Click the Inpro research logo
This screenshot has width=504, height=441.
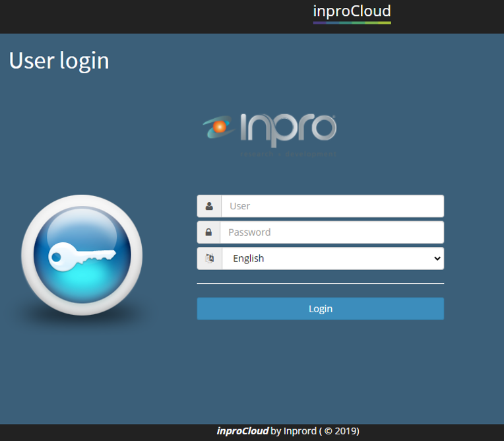point(269,135)
